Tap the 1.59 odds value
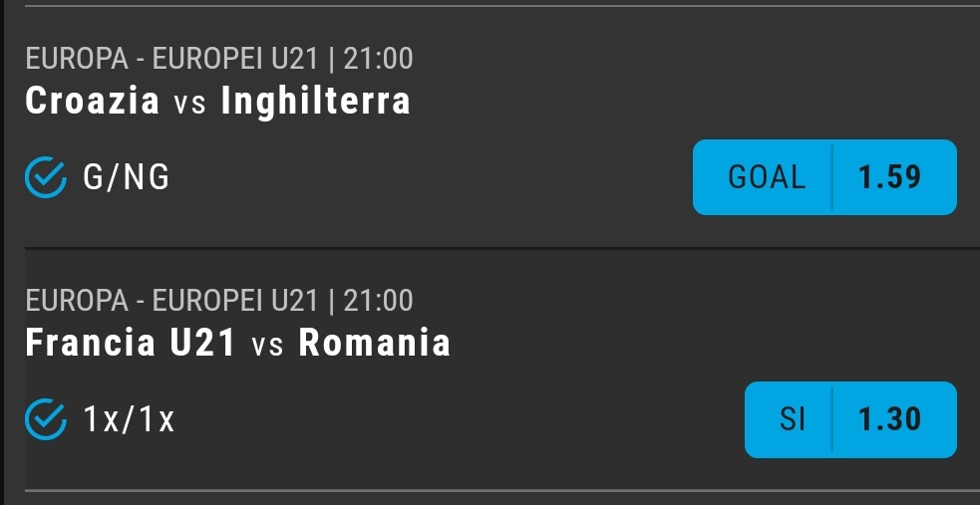The height and width of the screenshot is (505, 980). [x=889, y=177]
